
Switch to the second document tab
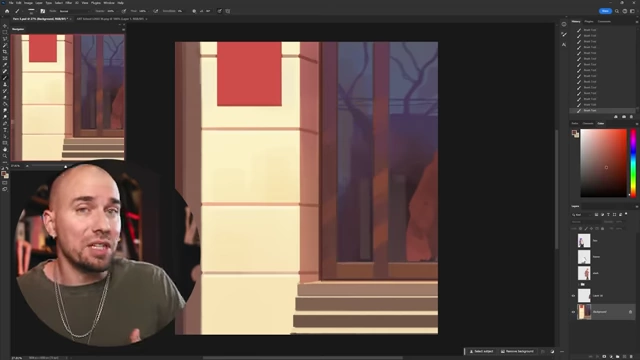pos(111,19)
